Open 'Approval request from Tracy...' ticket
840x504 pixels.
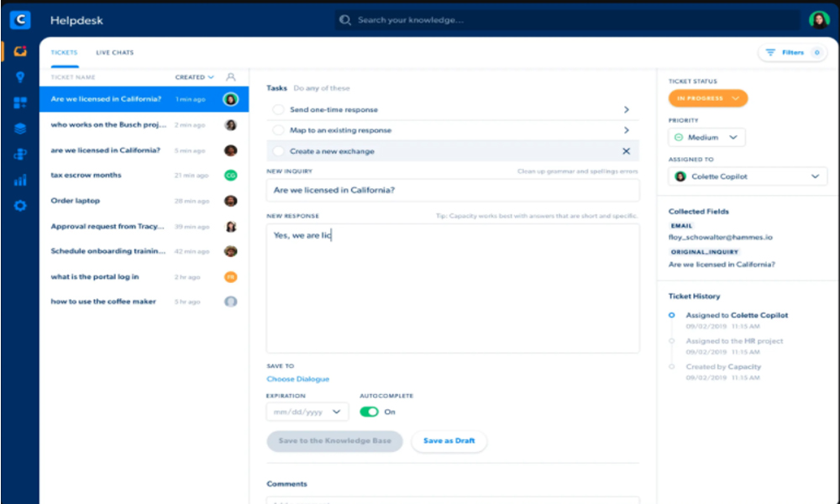click(x=144, y=227)
